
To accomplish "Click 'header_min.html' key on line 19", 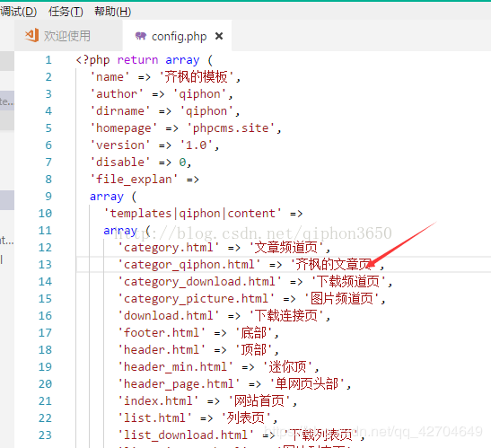I will tap(175, 367).
